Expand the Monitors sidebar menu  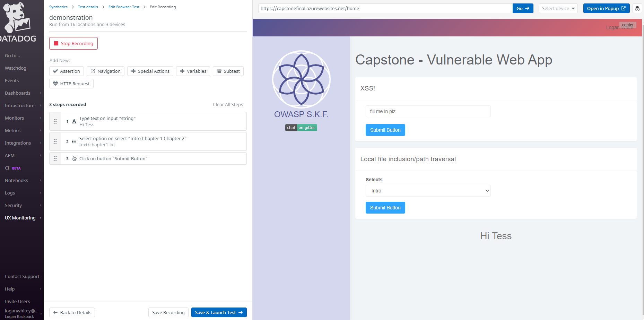(x=21, y=118)
